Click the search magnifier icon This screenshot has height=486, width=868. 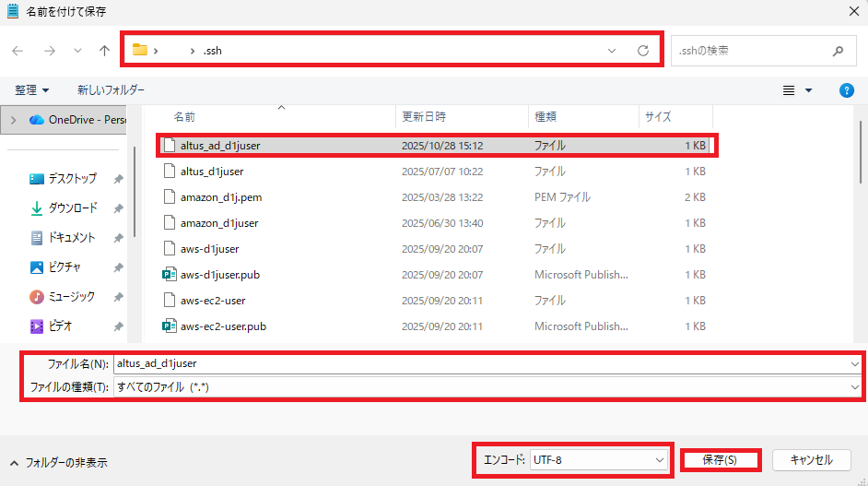[838, 51]
